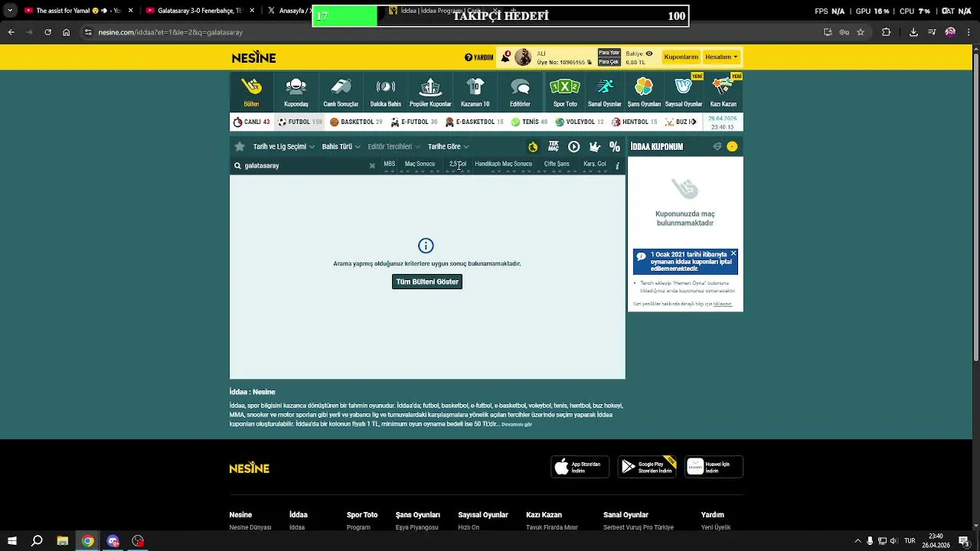Click the coupon share icon
The width and height of the screenshot is (980, 551).
717,146
